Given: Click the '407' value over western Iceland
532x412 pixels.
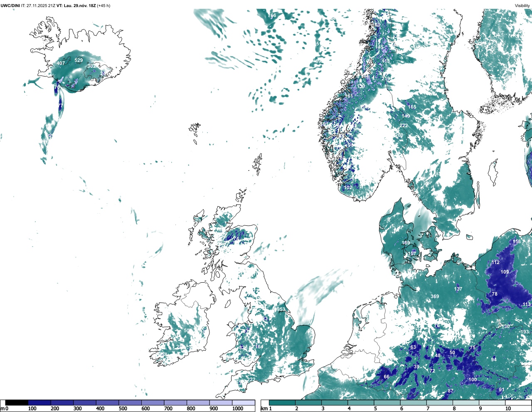Looking at the screenshot, I should point(61,63).
